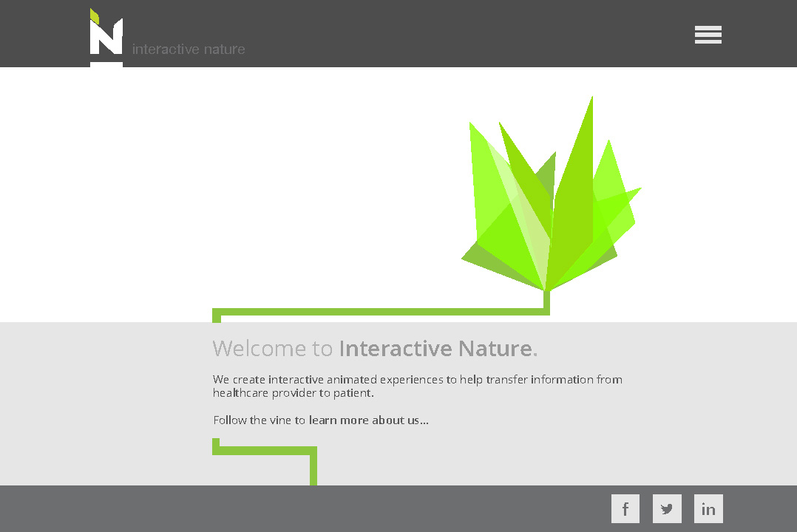This screenshot has height=532, width=797.
Task: Click the healthcare description paragraph
Action: (417, 386)
